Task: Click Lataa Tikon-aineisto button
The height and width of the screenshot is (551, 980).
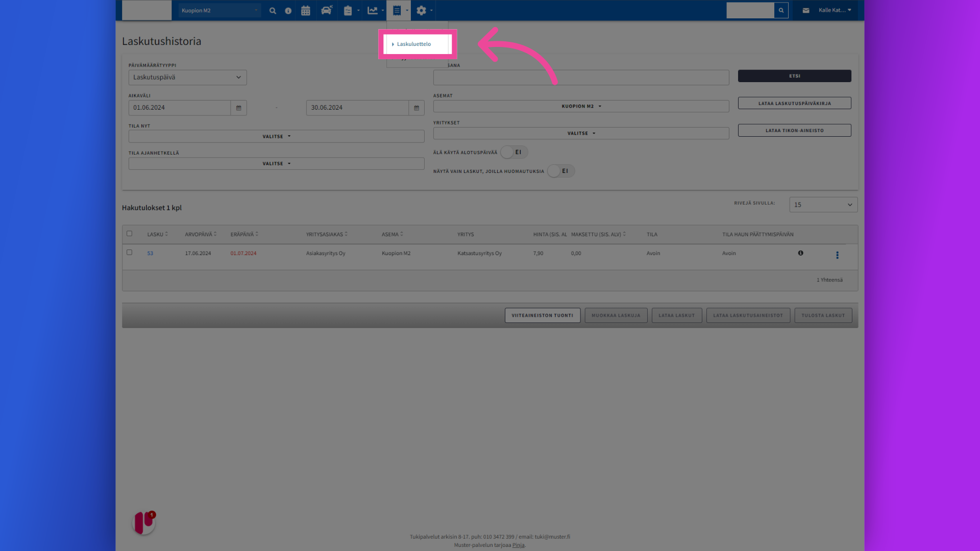Action: [x=794, y=131]
